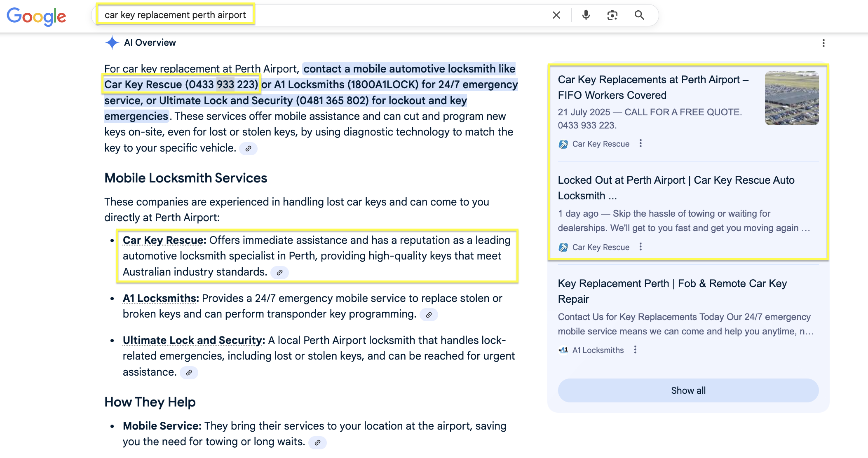The width and height of the screenshot is (868, 458).
Task: Click the magnifying glass search icon
Action: pos(639,15)
